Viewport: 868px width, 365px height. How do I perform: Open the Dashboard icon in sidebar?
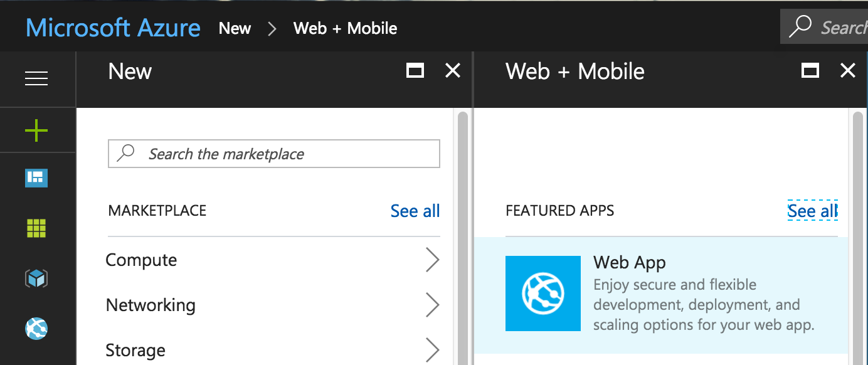coord(36,178)
